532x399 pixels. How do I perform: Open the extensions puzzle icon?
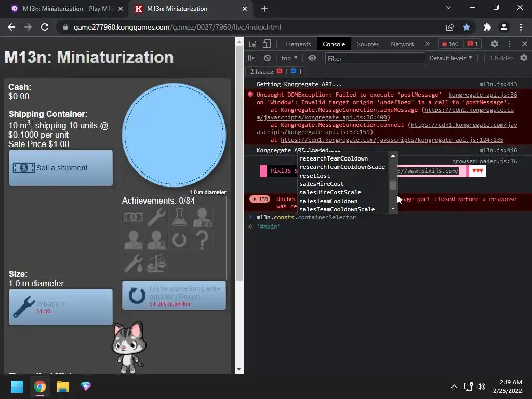[x=487, y=27]
